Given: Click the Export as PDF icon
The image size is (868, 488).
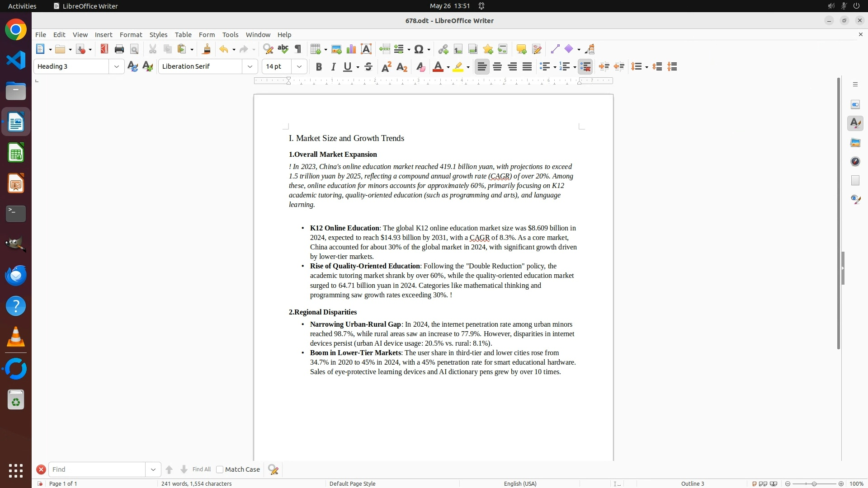Looking at the screenshot, I should pyautogui.click(x=104, y=49).
